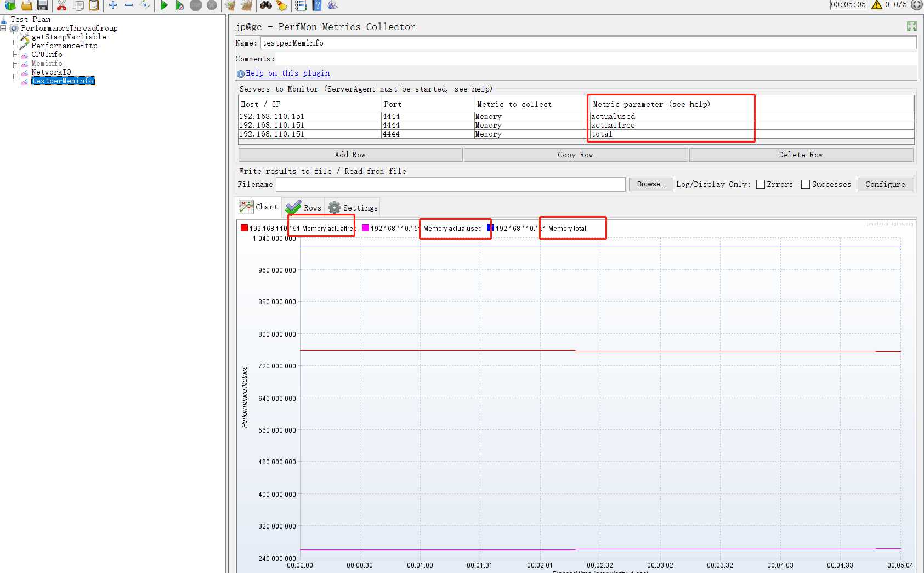Click the Templates toolbar icon
This screenshot has width=924, height=573.
coord(10,5)
